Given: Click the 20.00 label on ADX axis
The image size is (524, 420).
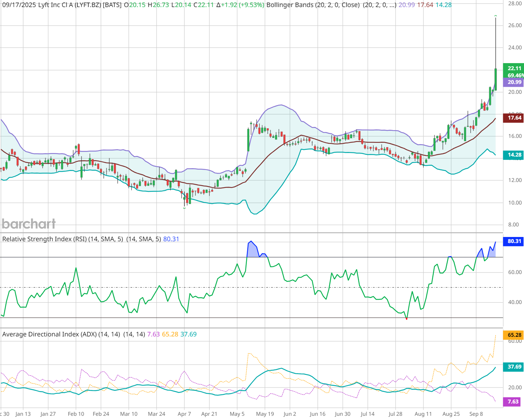Looking at the screenshot, I should pyautogui.click(x=515, y=388).
